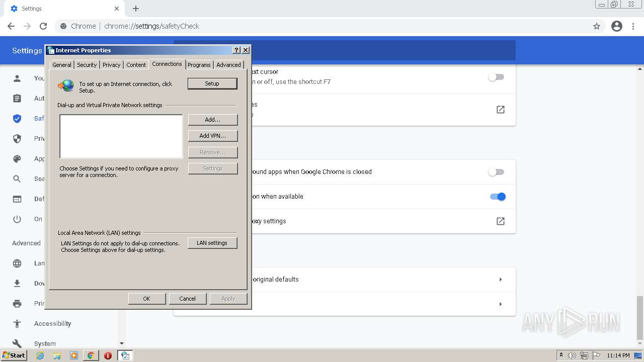Collapse the Advanced section in sidebar
The width and height of the screenshot is (644, 362).
[x=26, y=243]
